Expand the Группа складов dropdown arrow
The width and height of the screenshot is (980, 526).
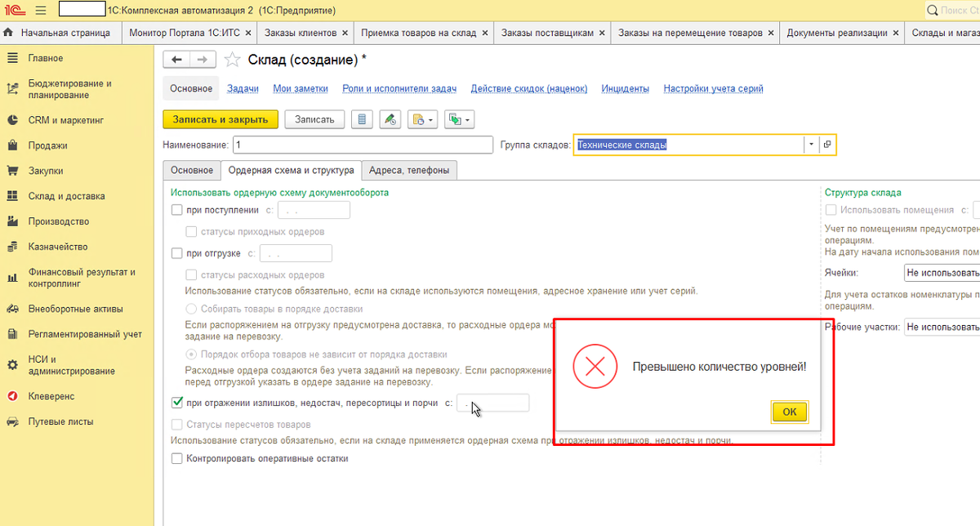pos(811,145)
